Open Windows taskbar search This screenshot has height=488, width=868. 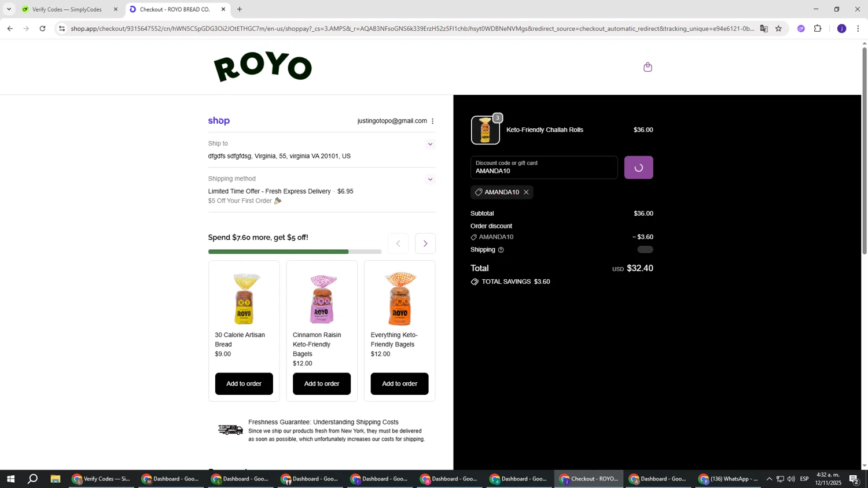point(33,479)
